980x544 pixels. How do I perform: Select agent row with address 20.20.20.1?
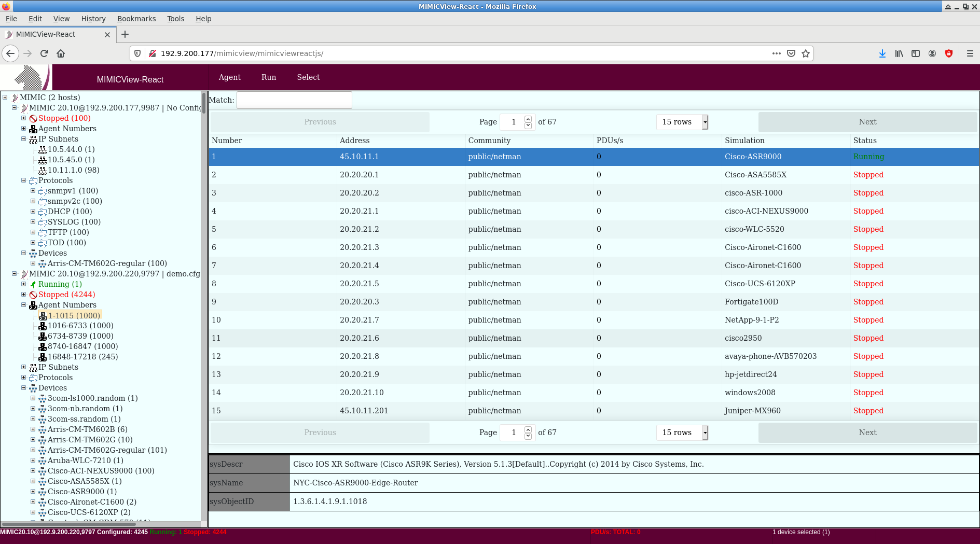(593, 175)
